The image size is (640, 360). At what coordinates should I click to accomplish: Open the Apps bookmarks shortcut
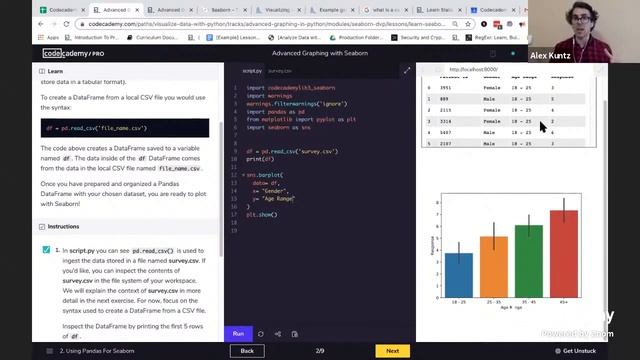(x=49, y=38)
